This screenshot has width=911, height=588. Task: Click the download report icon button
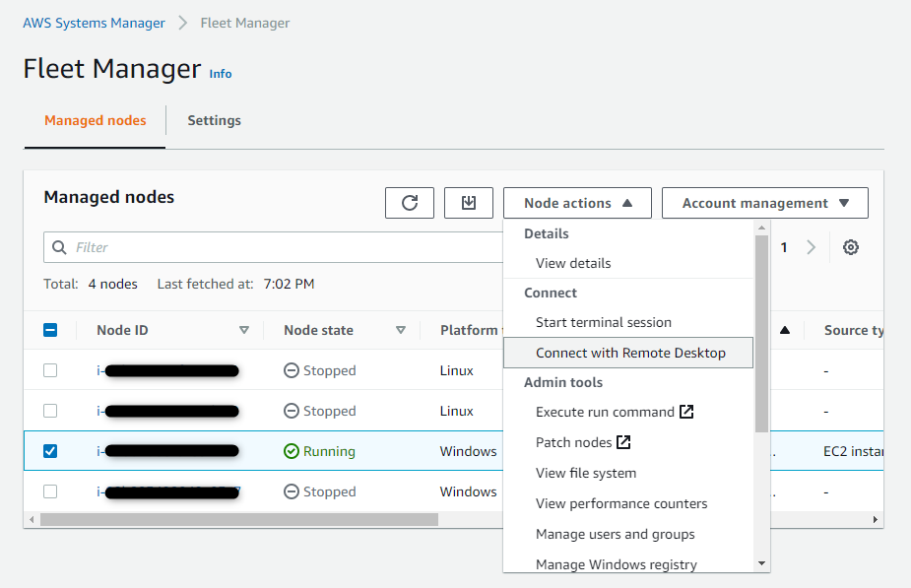tap(468, 203)
